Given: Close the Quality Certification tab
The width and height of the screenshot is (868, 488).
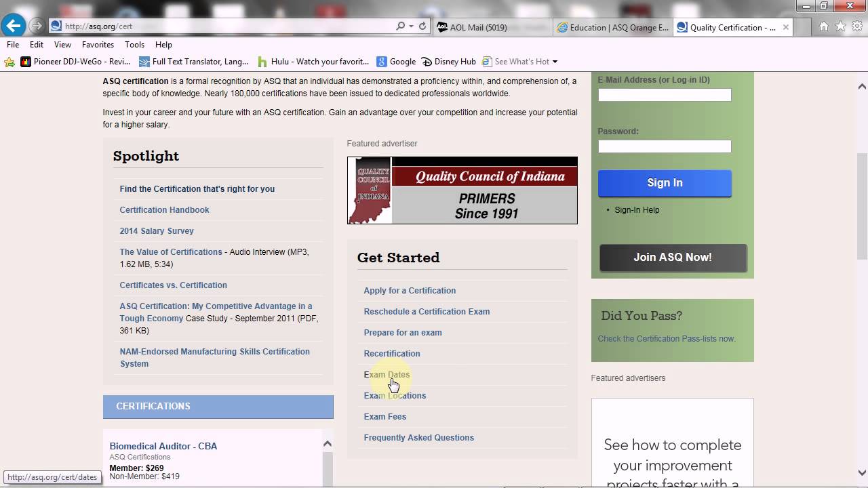Looking at the screenshot, I should (786, 27).
